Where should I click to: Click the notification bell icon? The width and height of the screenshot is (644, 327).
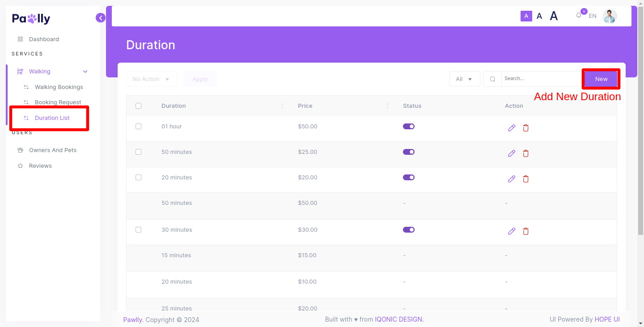pos(579,16)
